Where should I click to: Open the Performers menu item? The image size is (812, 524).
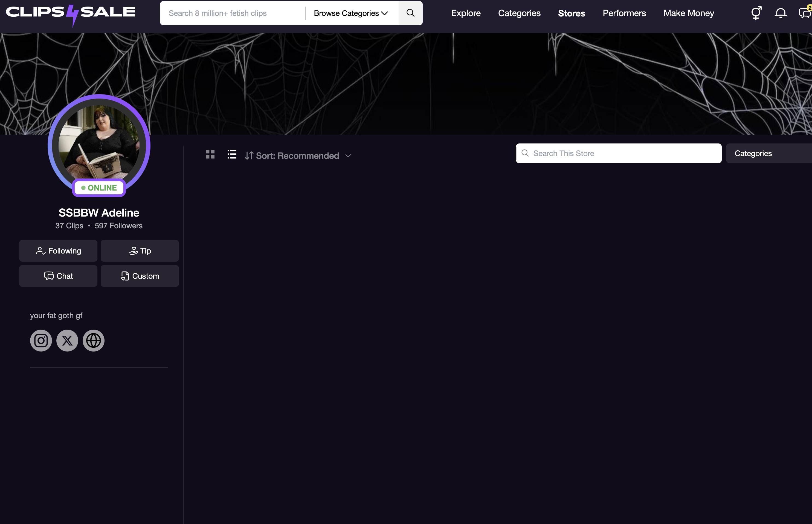click(624, 13)
